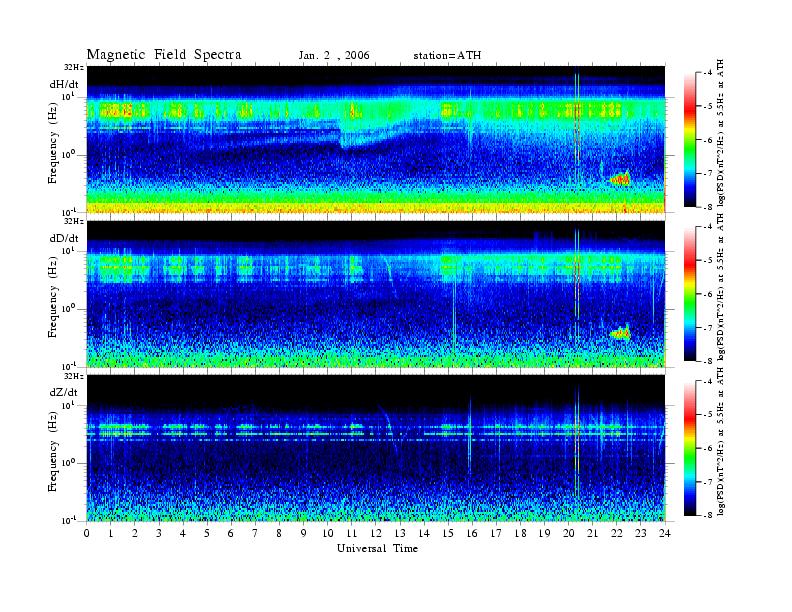792x612 pixels.
Task: Click the '6' tick on the time axis
Action: [231, 533]
